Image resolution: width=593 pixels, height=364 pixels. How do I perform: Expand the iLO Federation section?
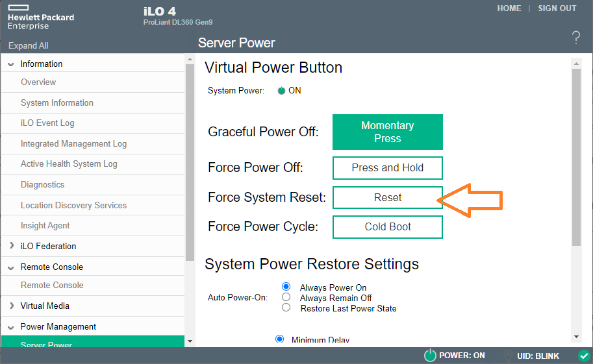[12, 246]
